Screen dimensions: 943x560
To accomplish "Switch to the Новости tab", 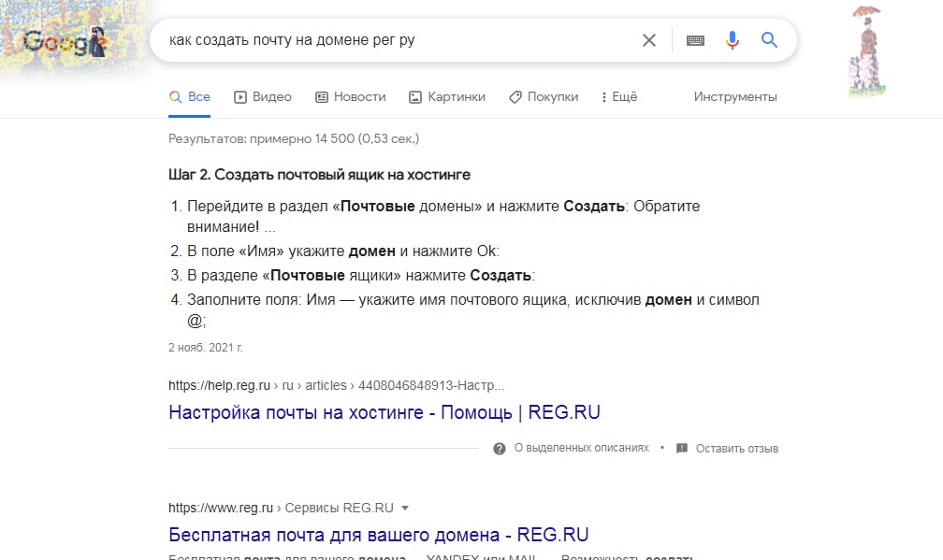I will coord(351,96).
